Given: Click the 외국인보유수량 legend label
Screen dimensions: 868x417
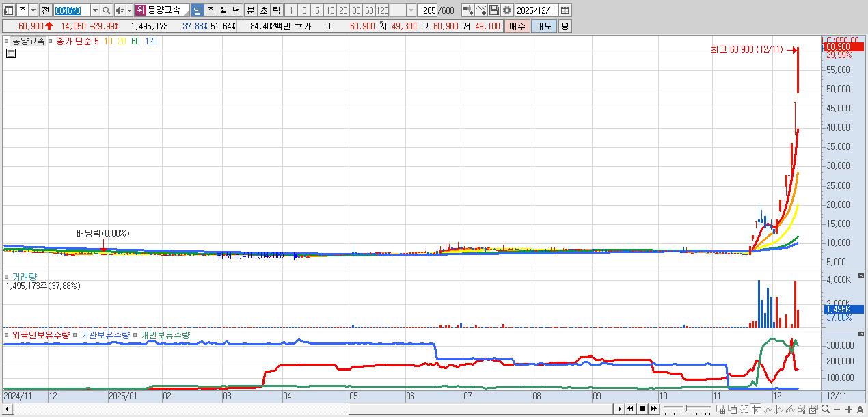Looking at the screenshot, I should (40, 335).
